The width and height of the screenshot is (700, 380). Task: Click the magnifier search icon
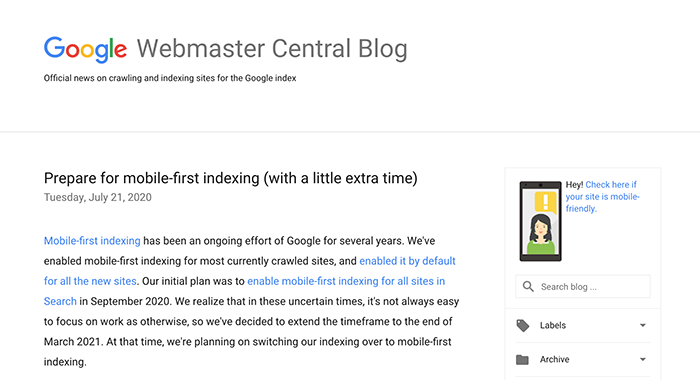[528, 287]
